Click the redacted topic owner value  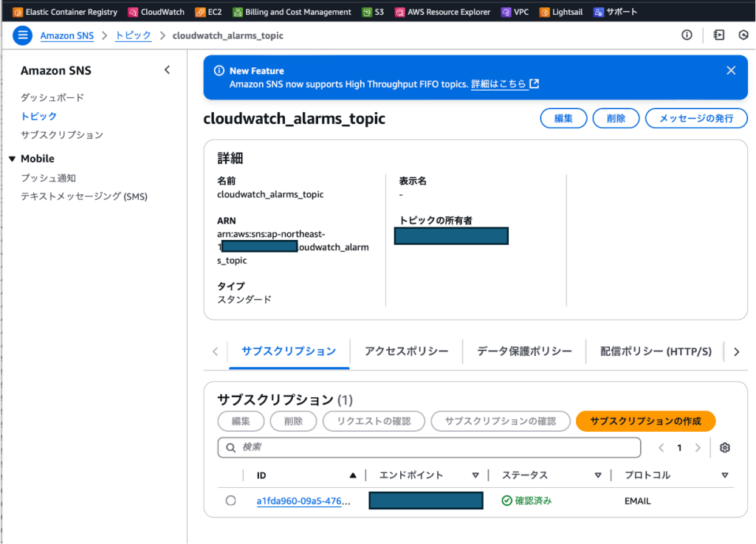click(x=451, y=236)
